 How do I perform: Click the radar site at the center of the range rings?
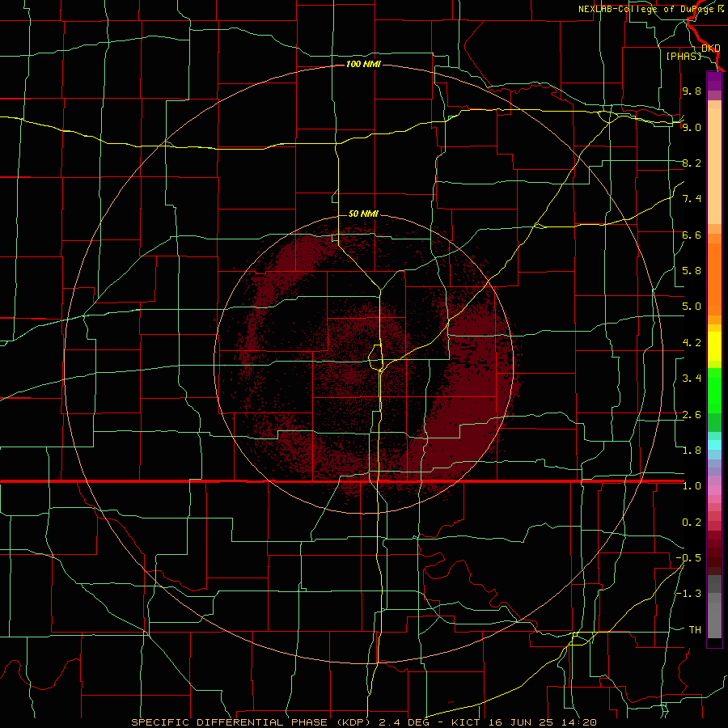click(x=363, y=363)
